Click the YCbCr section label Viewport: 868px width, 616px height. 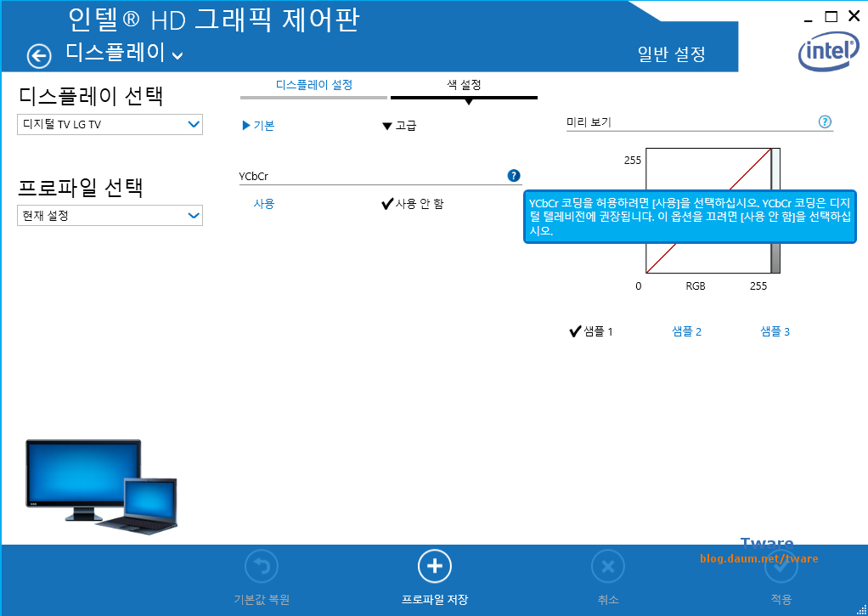click(254, 176)
